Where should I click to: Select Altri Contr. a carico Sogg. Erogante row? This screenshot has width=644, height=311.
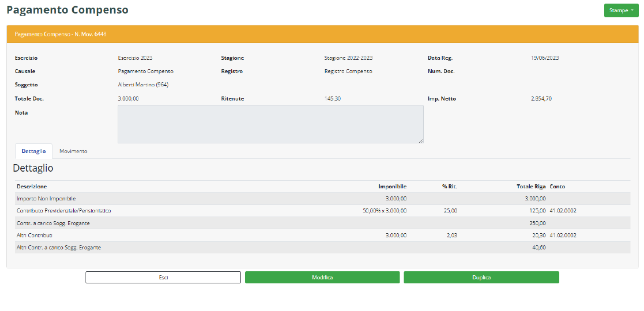pyautogui.click(x=59, y=247)
